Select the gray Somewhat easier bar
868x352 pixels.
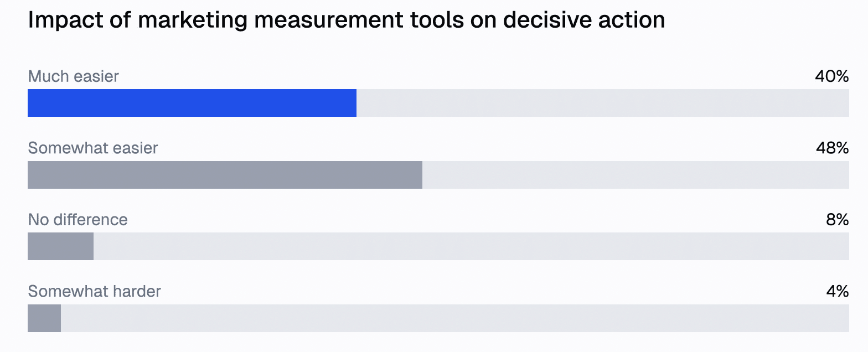pyautogui.click(x=225, y=175)
